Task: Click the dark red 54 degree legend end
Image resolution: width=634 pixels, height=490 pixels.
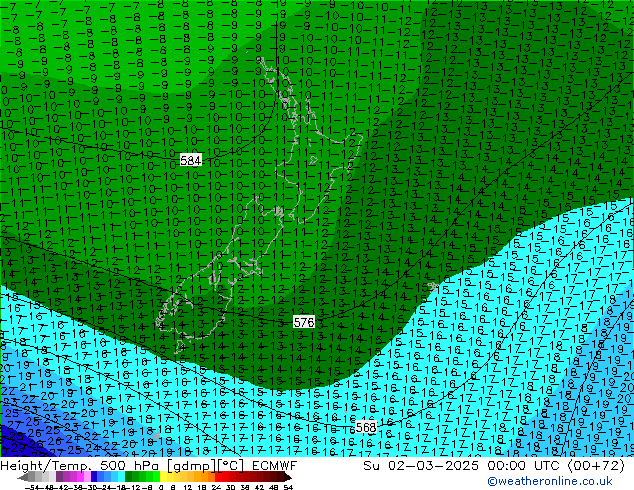Action: tap(287, 477)
